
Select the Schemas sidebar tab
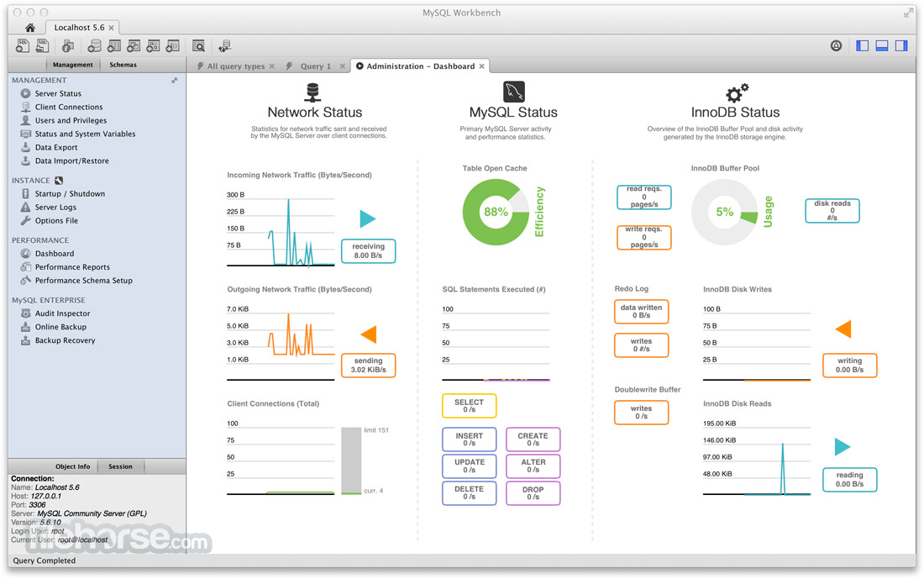tap(123, 65)
